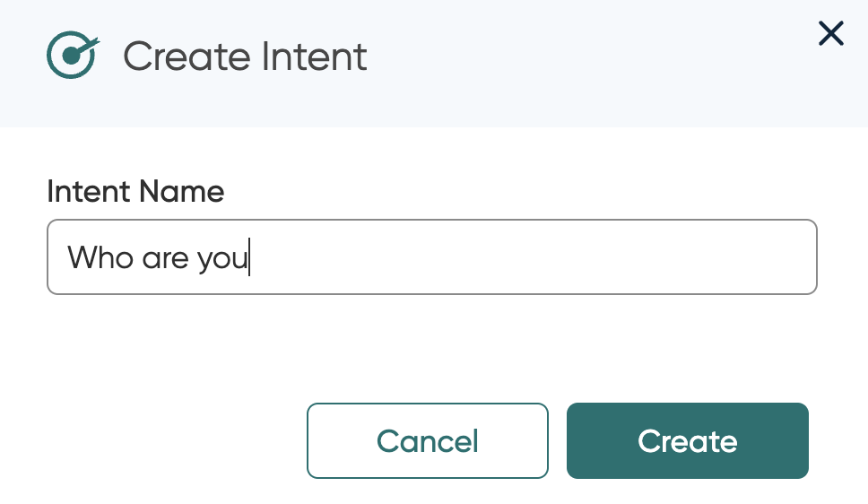Image resolution: width=868 pixels, height=504 pixels.
Task: Click the word 'Create' in dialog title
Action: [187, 56]
